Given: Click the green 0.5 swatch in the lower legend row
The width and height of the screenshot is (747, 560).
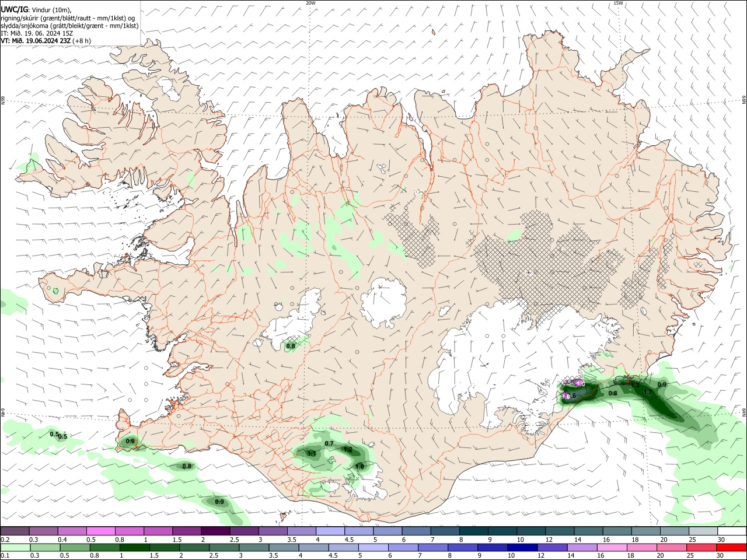Looking at the screenshot, I should [x=75, y=547].
